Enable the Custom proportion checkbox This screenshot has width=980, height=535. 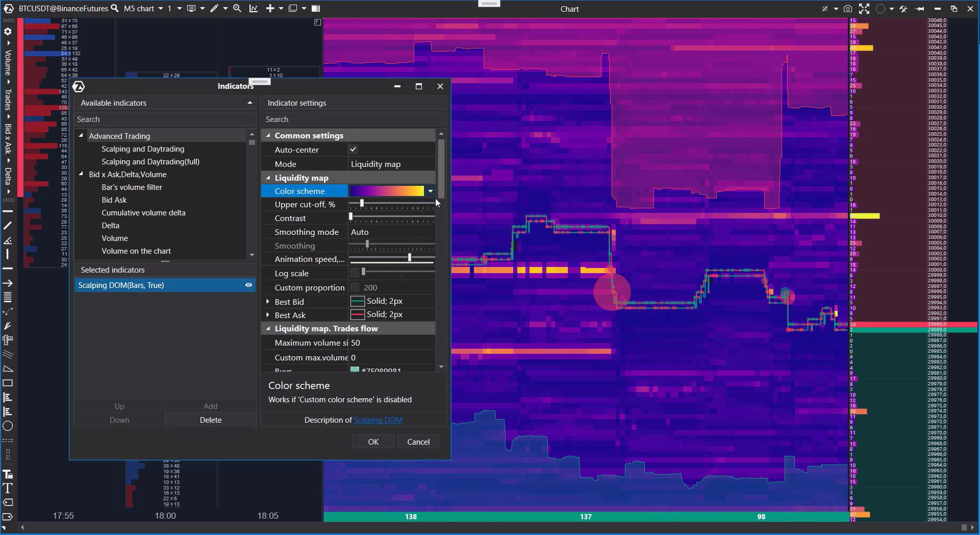(355, 287)
